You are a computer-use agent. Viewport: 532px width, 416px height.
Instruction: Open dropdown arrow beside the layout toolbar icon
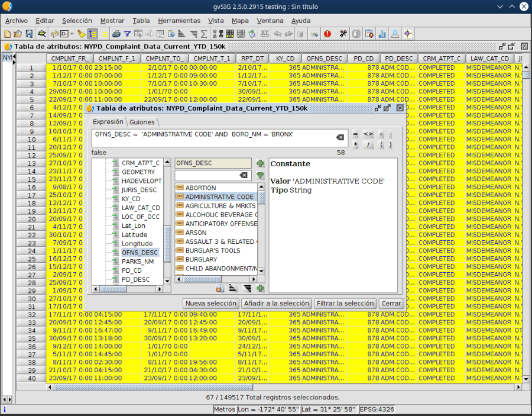tap(71, 34)
